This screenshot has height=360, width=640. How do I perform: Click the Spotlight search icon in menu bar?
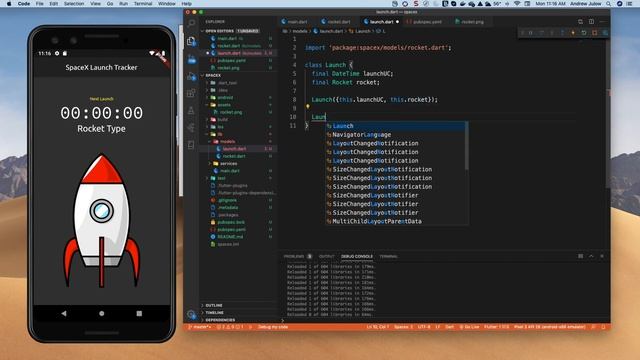(609, 4)
